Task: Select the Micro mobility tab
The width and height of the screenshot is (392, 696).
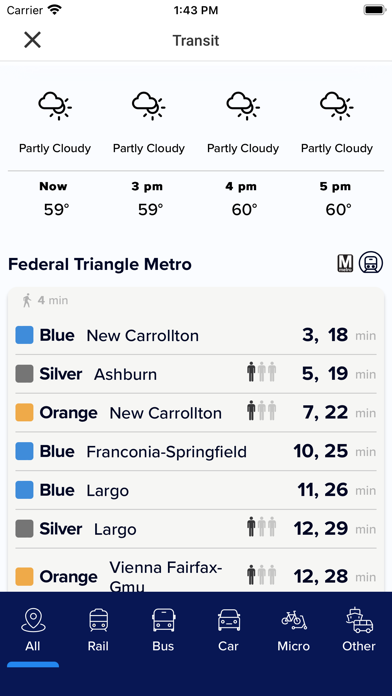Action: [x=293, y=631]
